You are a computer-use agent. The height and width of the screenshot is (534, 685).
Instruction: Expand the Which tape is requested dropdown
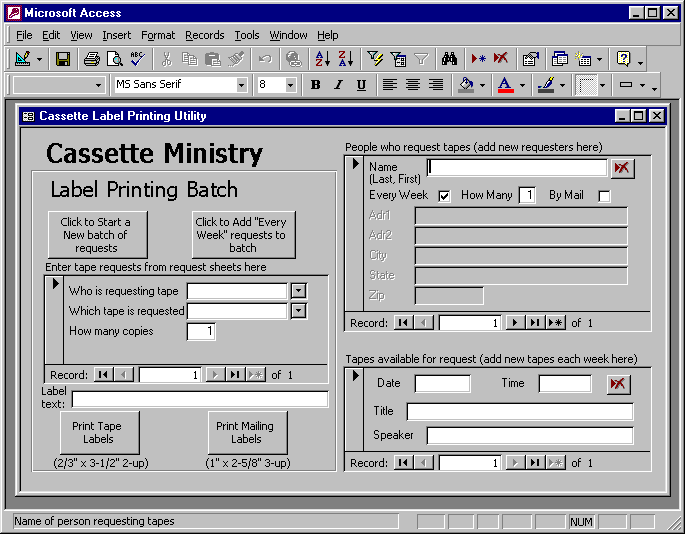(298, 311)
